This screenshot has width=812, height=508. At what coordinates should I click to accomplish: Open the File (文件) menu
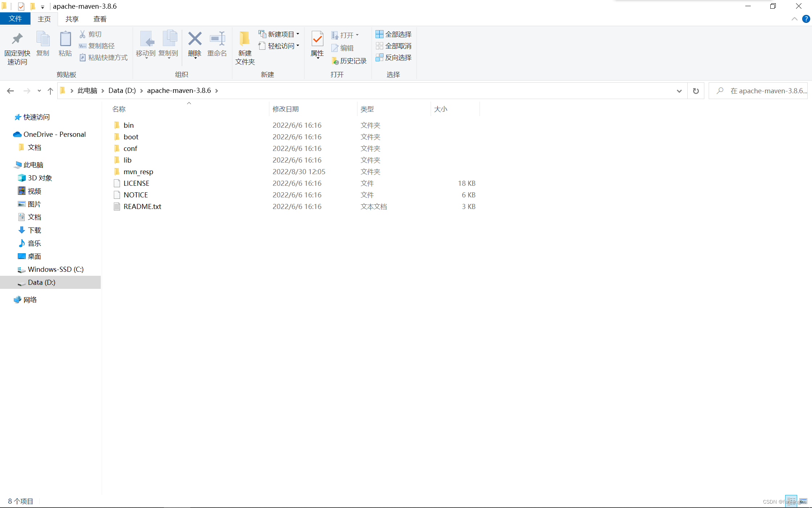15,19
